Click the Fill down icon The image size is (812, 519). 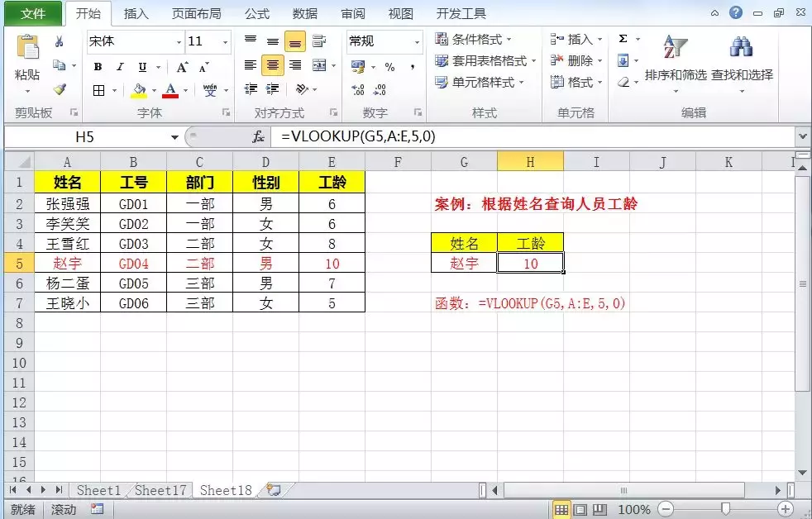[x=623, y=61]
